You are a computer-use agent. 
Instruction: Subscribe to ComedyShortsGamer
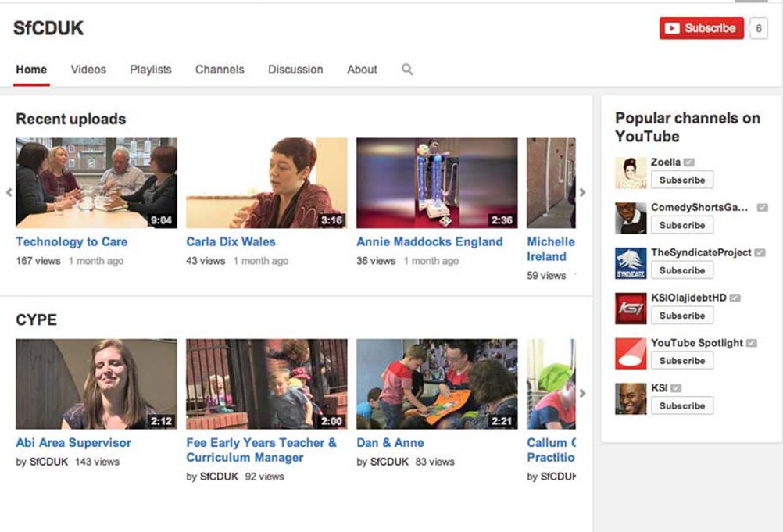click(x=682, y=225)
